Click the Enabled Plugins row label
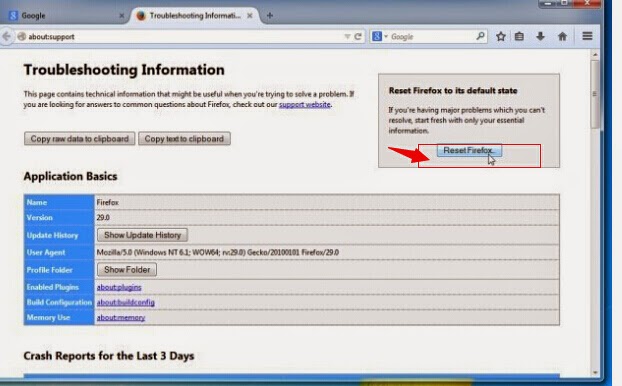The height and width of the screenshot is (386, 622). (x=53, y=287)
